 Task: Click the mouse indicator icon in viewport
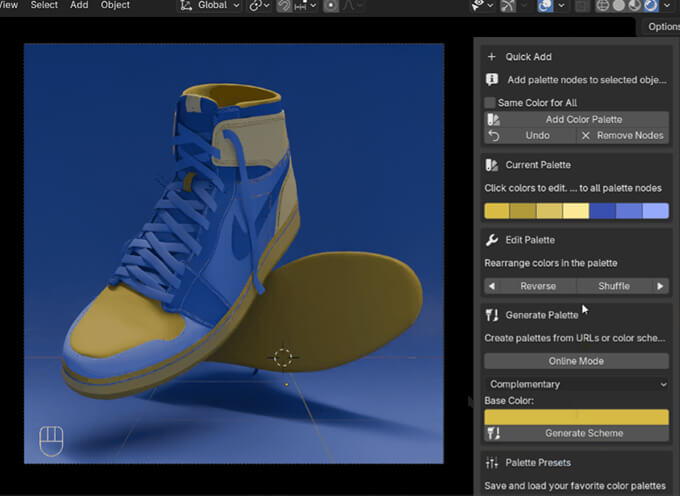click(50, 439)
